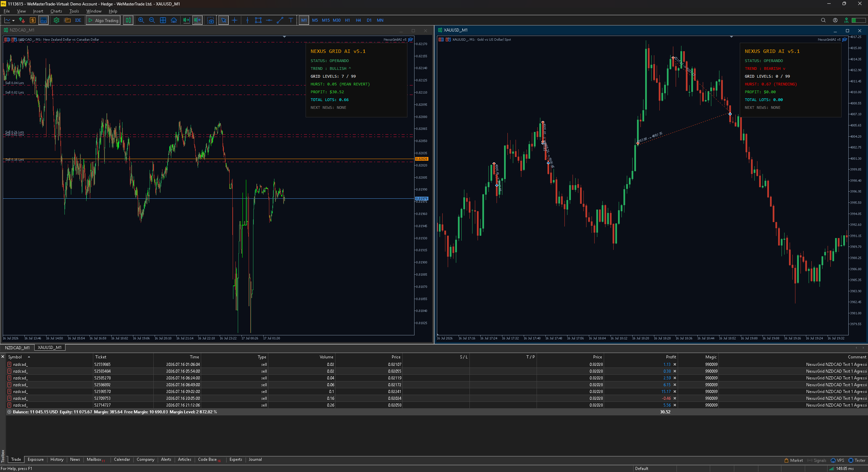This screenshot has height=472, width=868.
Task: Select the horizontal line tool
Action: [x=269, y=20]
